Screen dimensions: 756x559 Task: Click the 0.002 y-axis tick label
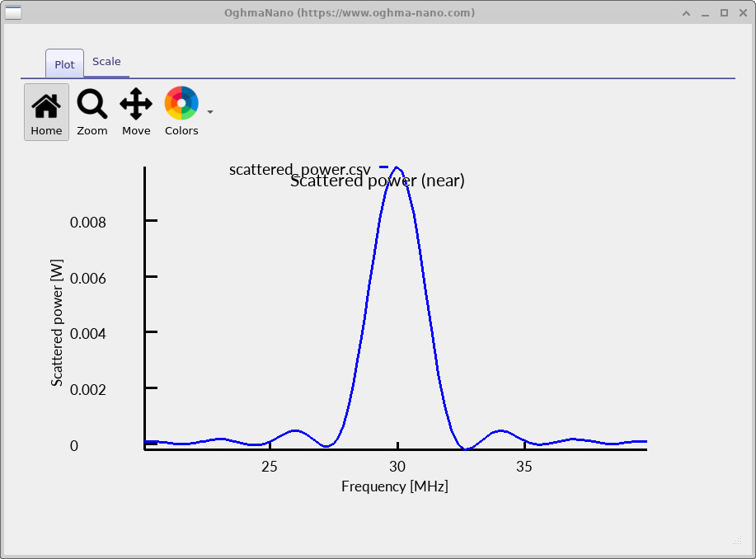pyautogui.click(x=87, y=390)
